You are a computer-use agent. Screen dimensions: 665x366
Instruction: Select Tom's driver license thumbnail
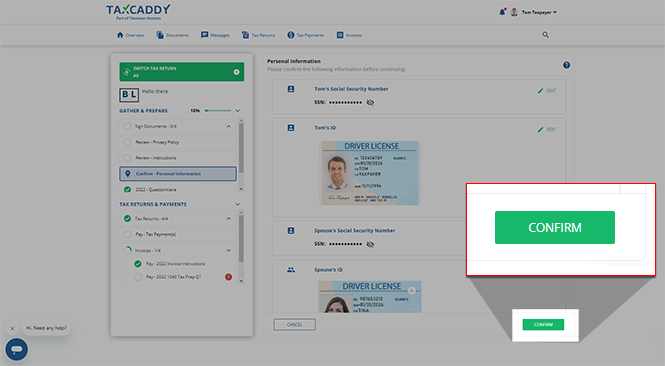[x=370, y=173]
